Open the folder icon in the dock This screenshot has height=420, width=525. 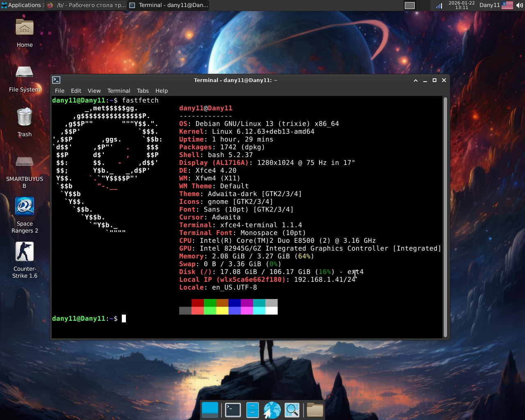(x=315, y=410)
